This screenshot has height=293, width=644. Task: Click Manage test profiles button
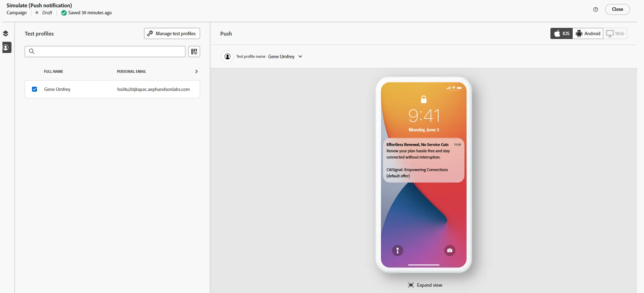[x=172, y=33]
